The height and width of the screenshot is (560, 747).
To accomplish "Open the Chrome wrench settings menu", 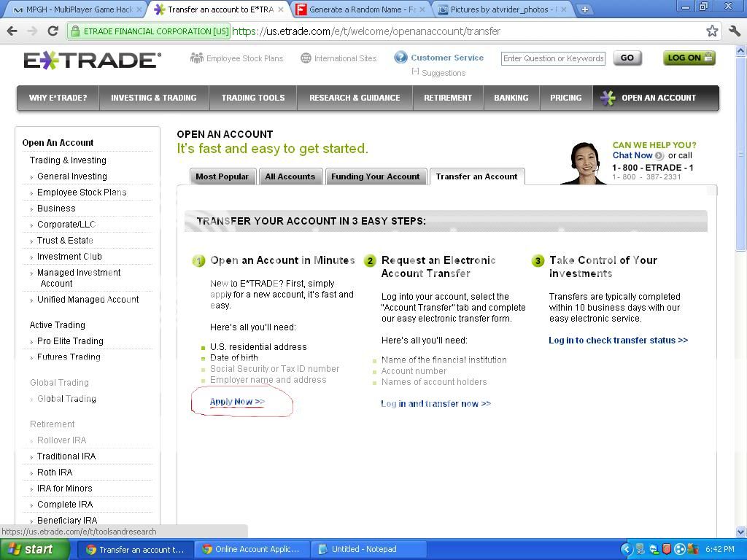I will 735,31.
